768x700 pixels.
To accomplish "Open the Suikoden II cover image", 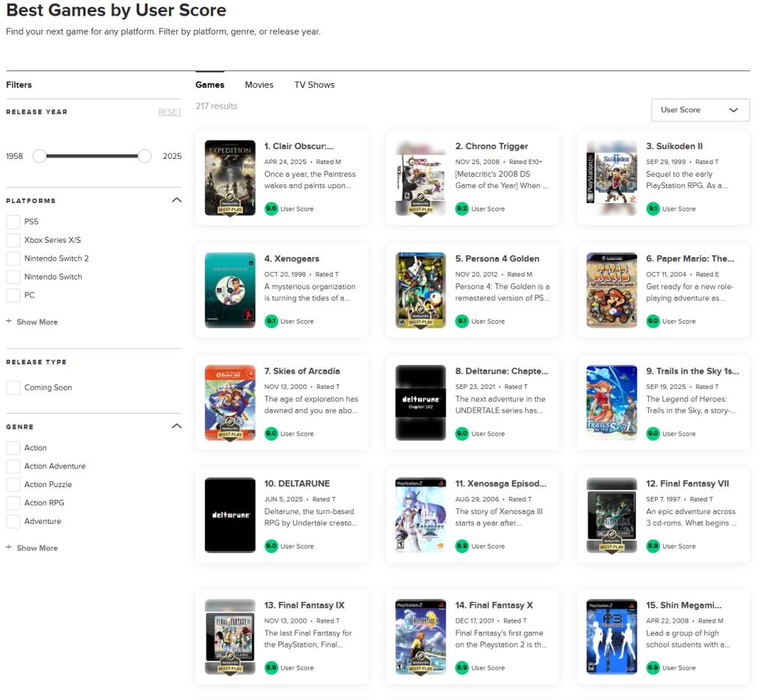I will point(612,178).
